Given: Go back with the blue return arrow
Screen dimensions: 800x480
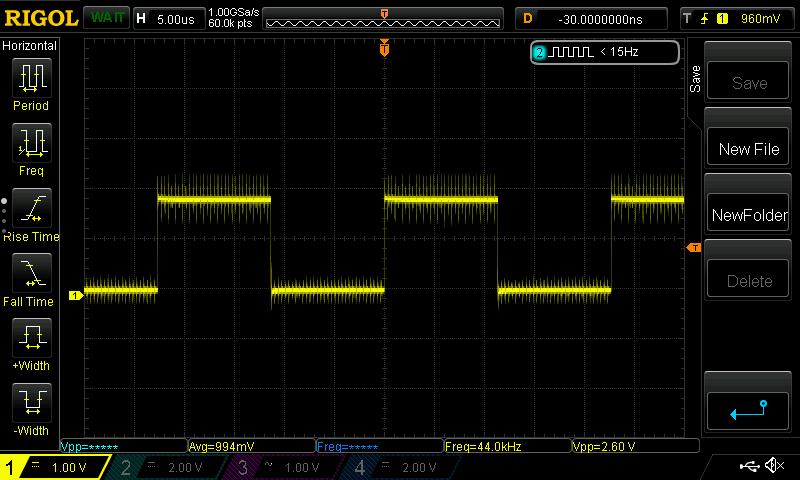Looking at the screenshot, I should coord(748,411).
